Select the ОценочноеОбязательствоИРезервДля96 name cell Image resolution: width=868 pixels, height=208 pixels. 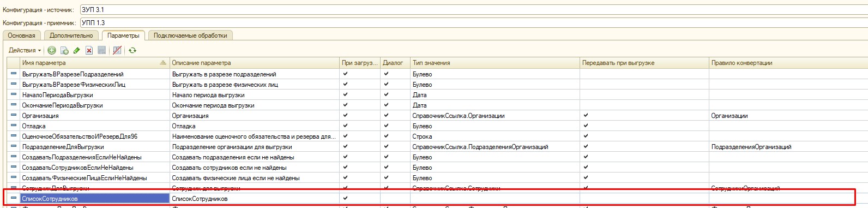coord(95,136)
